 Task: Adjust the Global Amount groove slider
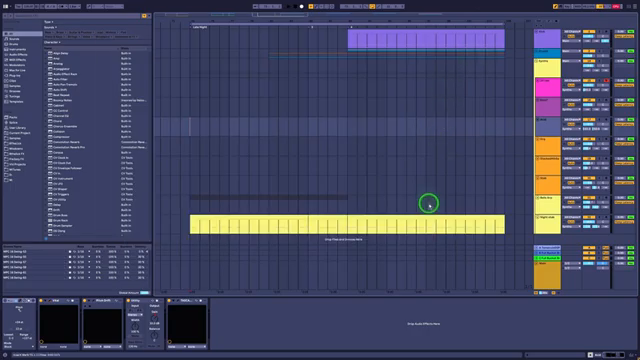coord(144,293)
